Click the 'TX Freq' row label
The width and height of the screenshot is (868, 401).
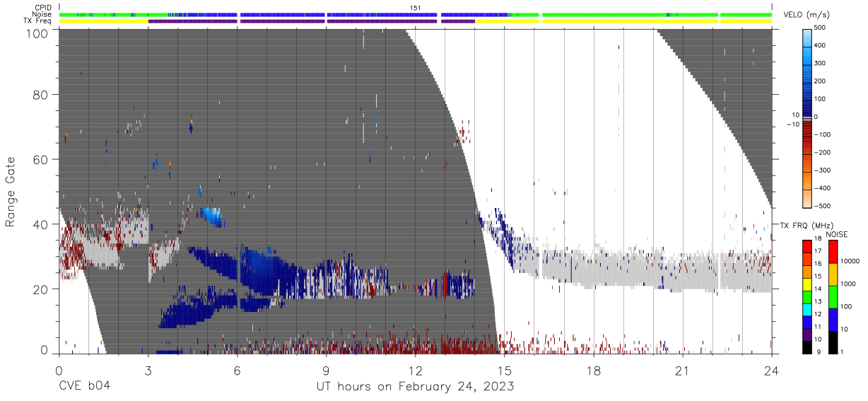point(39,21)
